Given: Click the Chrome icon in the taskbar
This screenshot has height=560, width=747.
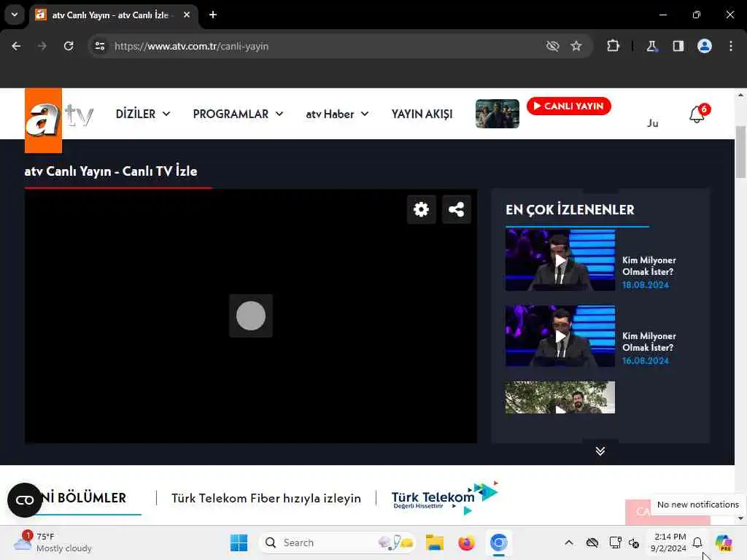Looking at the screenshot, I should (x=498, y=542).
